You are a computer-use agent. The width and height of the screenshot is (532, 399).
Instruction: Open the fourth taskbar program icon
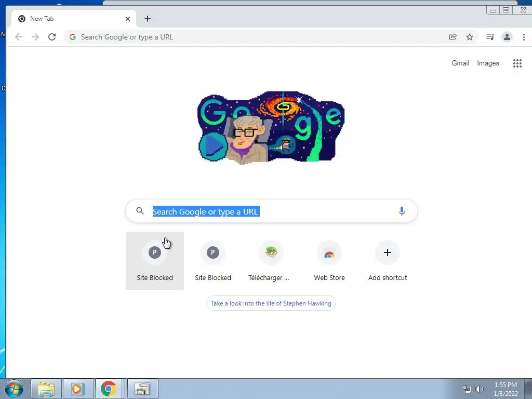(142, 389)
